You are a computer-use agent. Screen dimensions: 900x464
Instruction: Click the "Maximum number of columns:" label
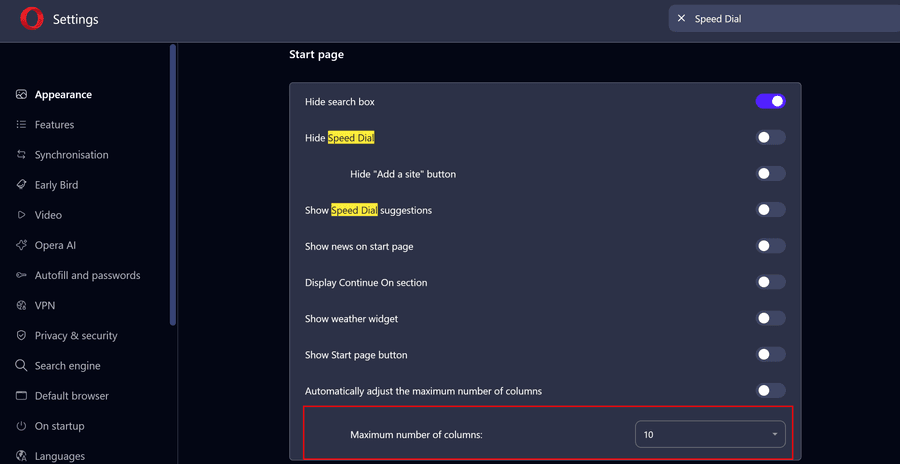click(417, 435)
